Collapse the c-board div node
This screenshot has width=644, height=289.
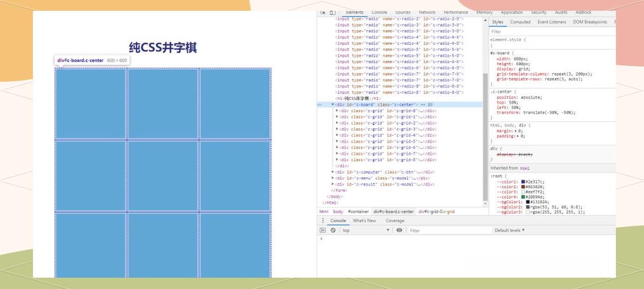tap(333, 104)
